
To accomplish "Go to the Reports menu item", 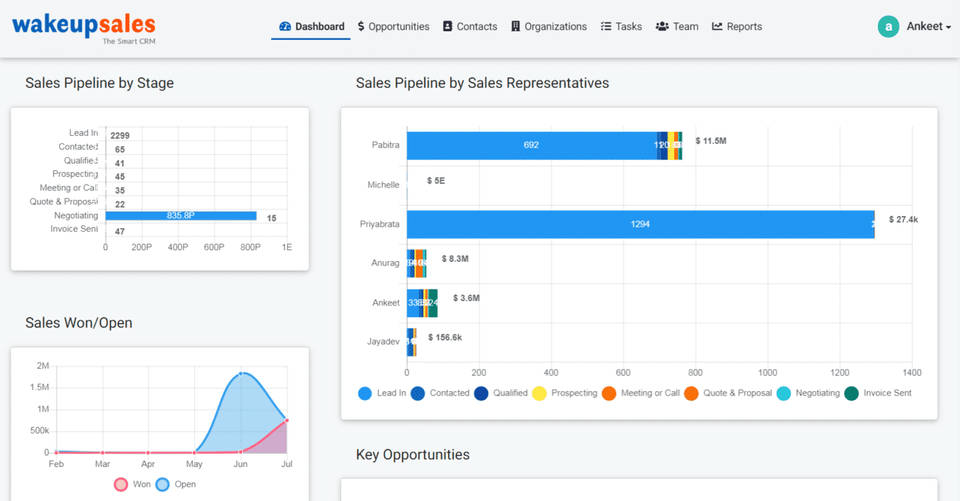I will 744,27.
